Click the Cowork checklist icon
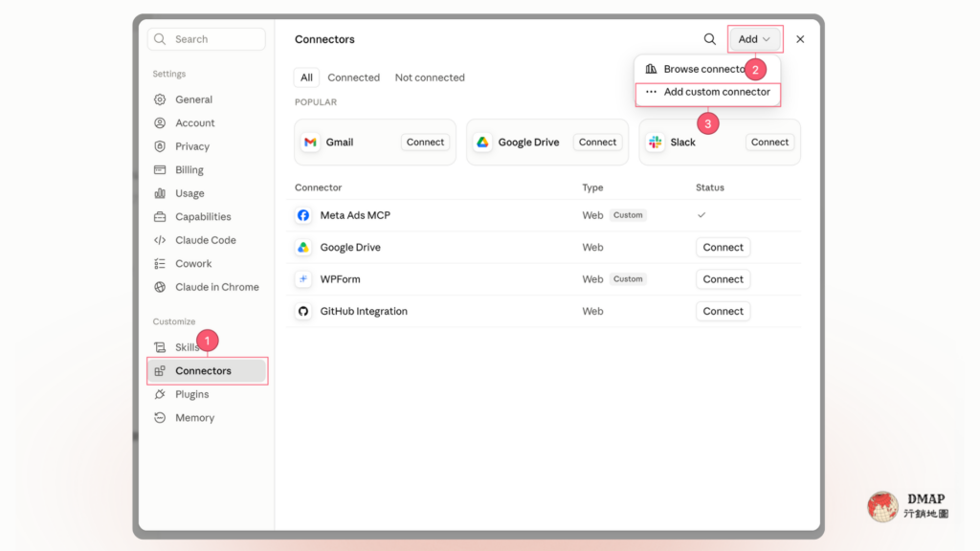This screenshot has width=980, height=551. pos(160,264)
